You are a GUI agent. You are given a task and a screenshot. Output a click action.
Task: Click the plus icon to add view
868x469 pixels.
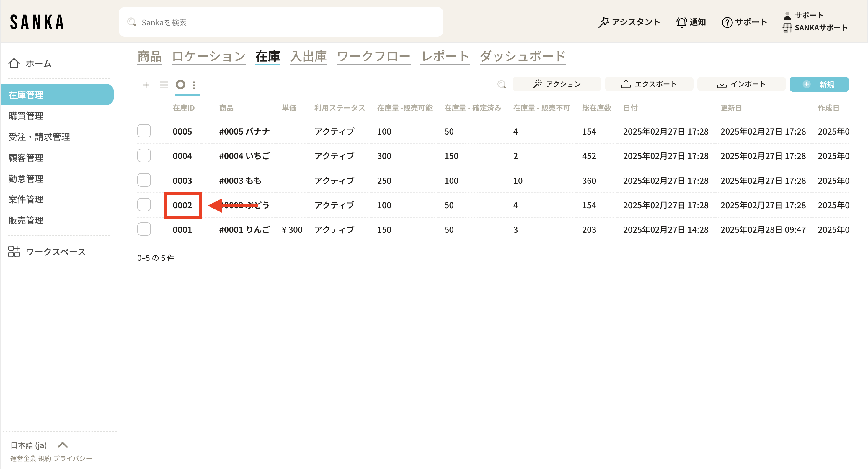pyautogui.click(x=146, y=84)
